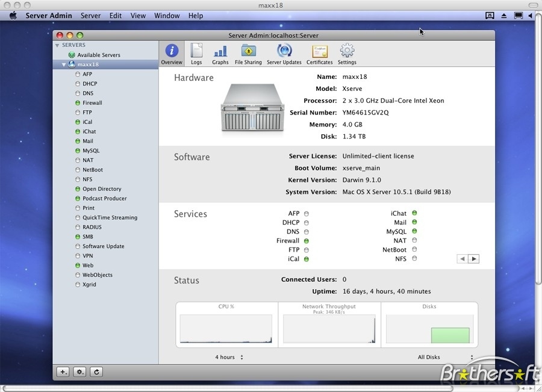Open the Server Admin menu

coord(49,16)
